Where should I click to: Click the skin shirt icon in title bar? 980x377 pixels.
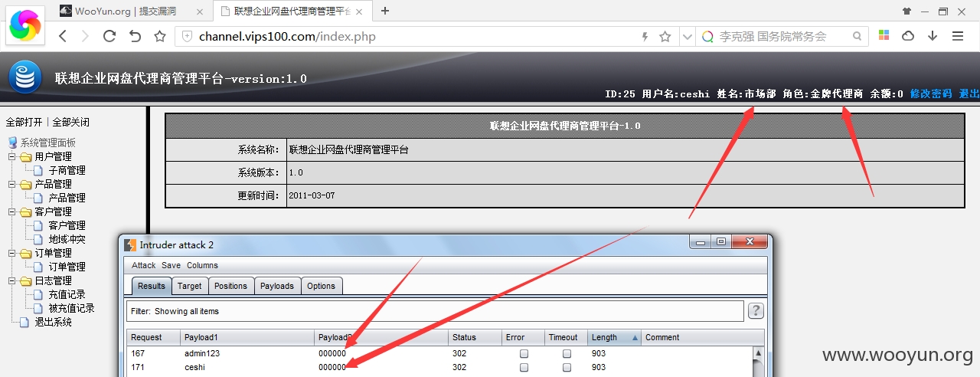[907, 11]
